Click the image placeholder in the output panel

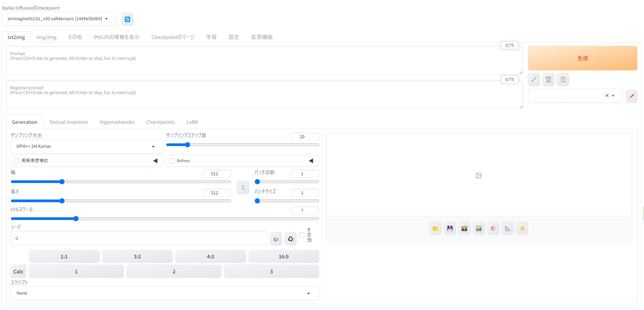click(479, 176)
